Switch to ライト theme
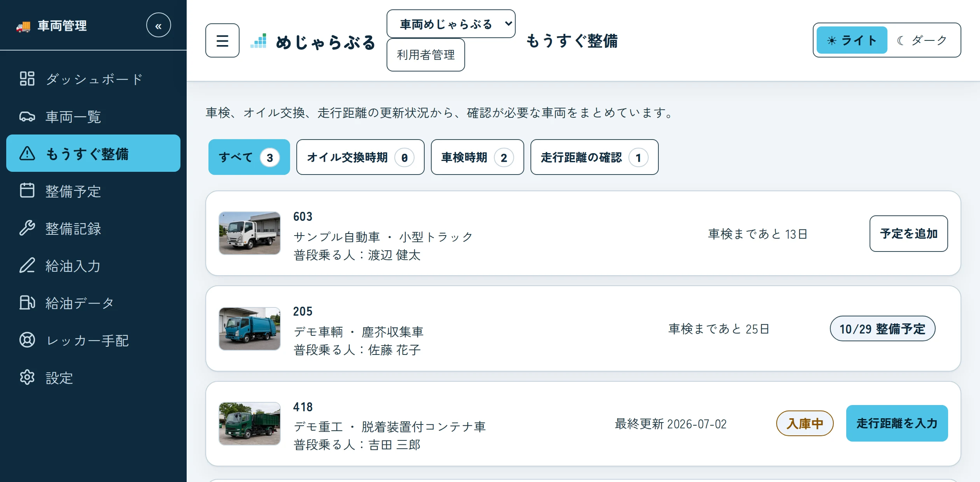Screen dimensions: 980x482 [x=852, y=40]
